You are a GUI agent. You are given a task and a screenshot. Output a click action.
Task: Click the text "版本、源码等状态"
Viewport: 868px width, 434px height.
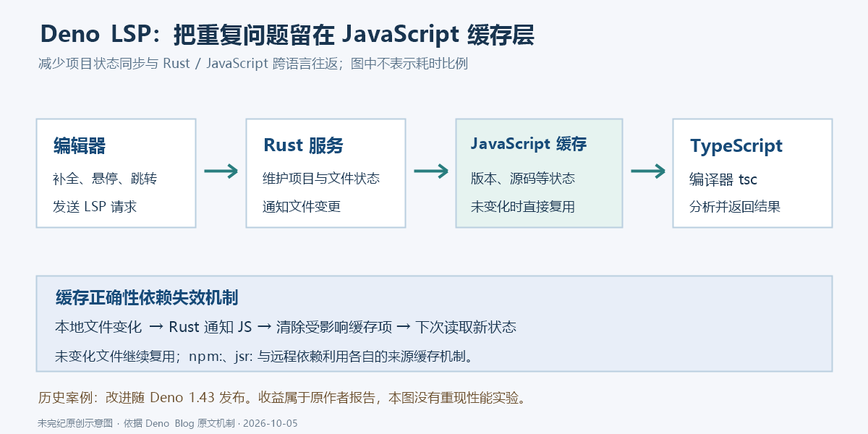click(x=523, y=179)
